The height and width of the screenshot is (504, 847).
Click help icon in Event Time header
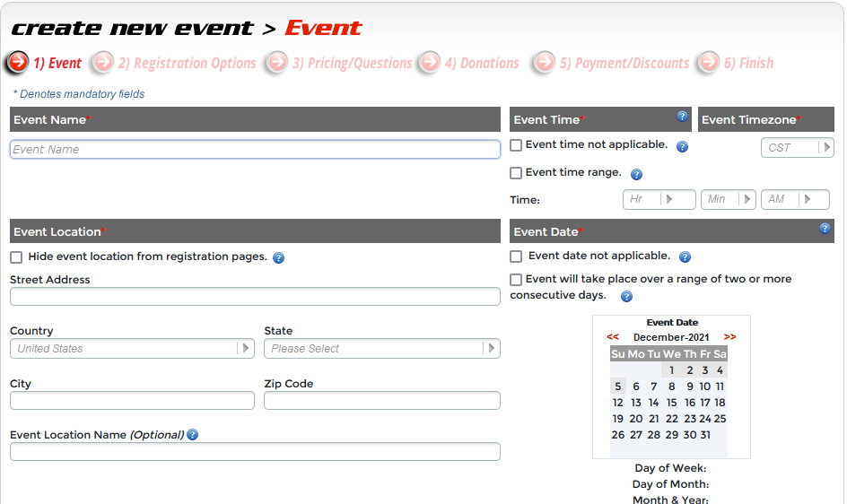682,117
